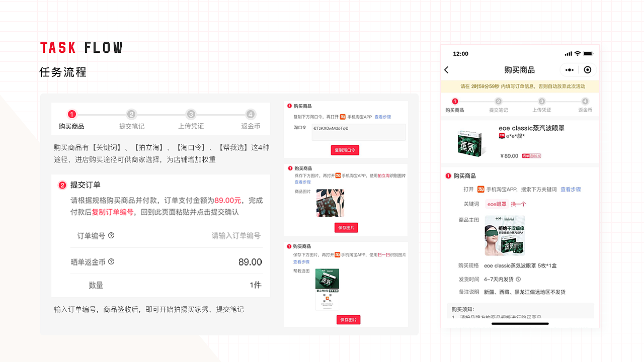Tap the phone home indicator bar
This screenshot has height=362, width=644.
pyautogui.click(x=520, y=324)
